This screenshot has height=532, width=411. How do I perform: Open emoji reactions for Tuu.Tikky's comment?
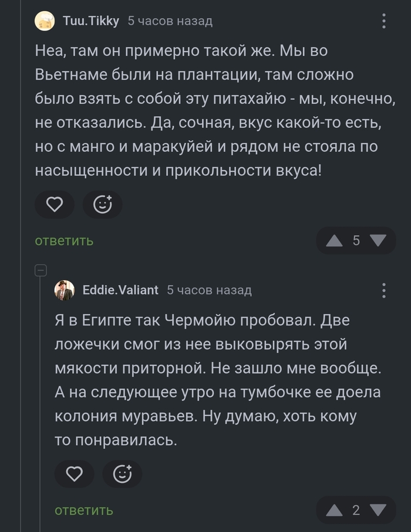[103, 204]
